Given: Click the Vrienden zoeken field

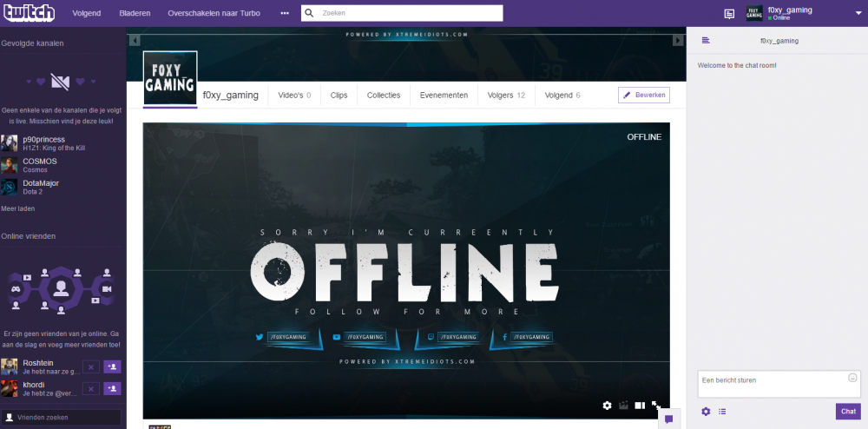Looking at the screenshot, I should 61,418.
